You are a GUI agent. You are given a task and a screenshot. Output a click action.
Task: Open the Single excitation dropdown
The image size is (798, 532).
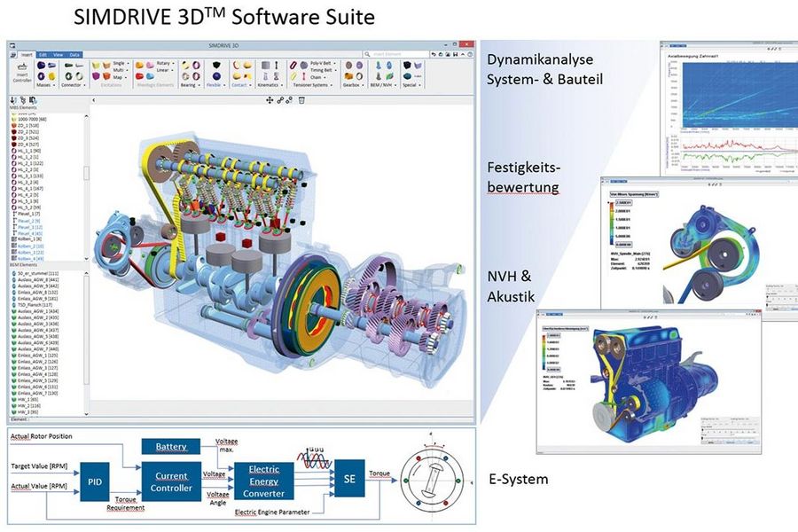[x=121, y=63]
